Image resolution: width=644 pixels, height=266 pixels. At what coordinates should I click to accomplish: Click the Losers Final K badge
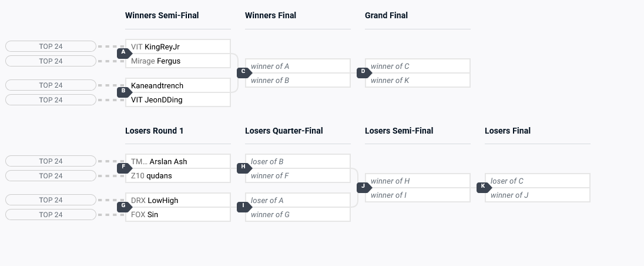tap(483, 187)
